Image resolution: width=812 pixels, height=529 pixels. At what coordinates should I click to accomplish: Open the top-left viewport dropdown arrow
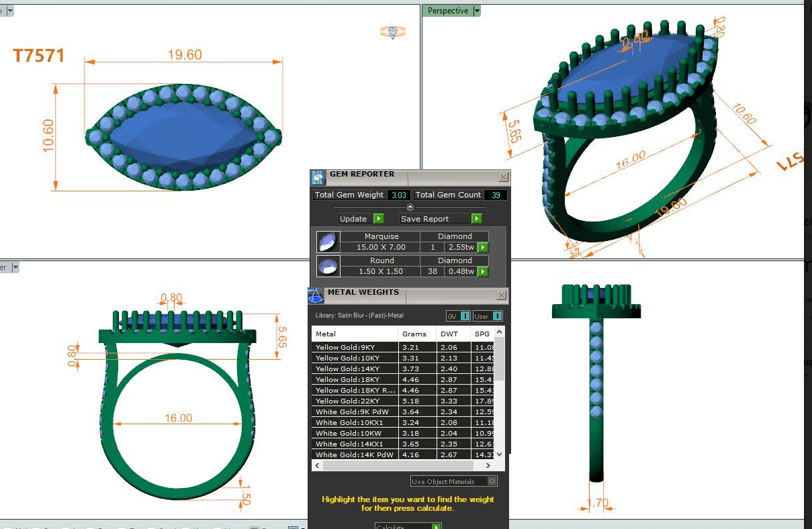(10, 11)
